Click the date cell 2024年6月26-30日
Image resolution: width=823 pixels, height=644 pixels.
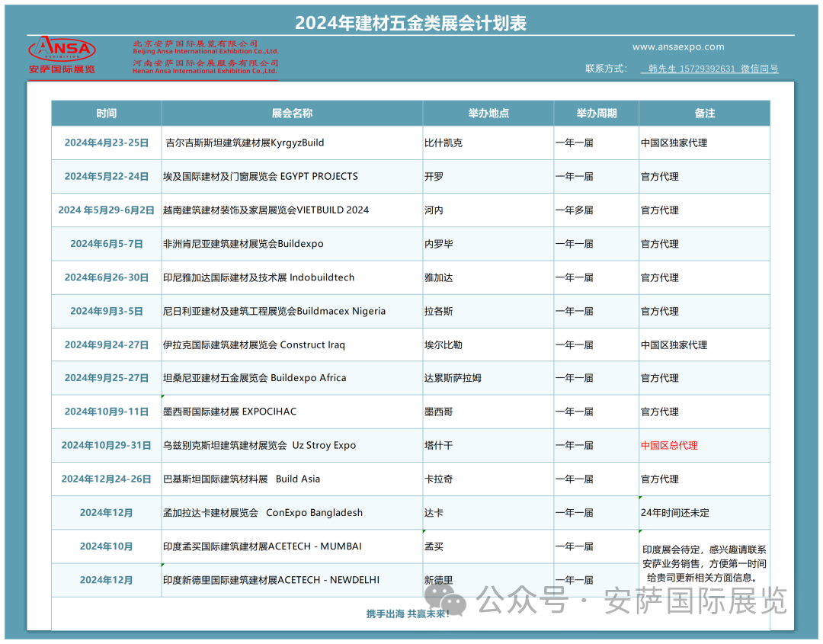pyautogui.click(x=107, y=277)
